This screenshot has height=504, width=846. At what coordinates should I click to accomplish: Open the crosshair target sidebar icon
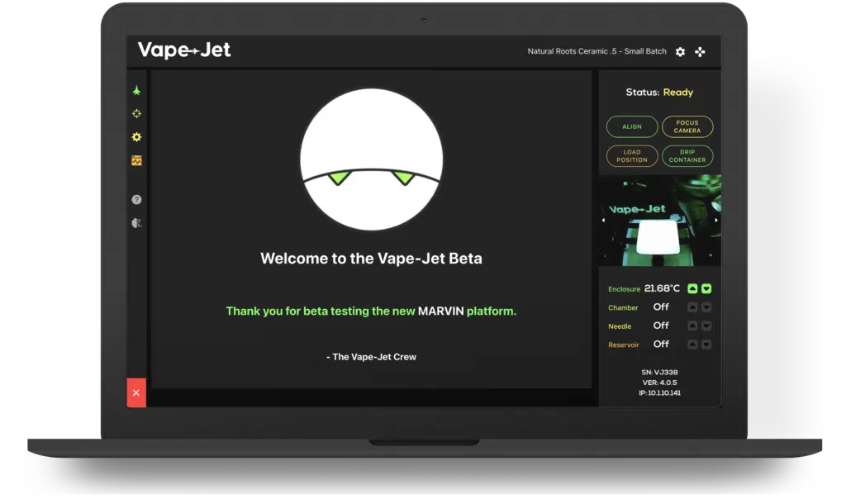pyautogui.click(x=136, y=113)
